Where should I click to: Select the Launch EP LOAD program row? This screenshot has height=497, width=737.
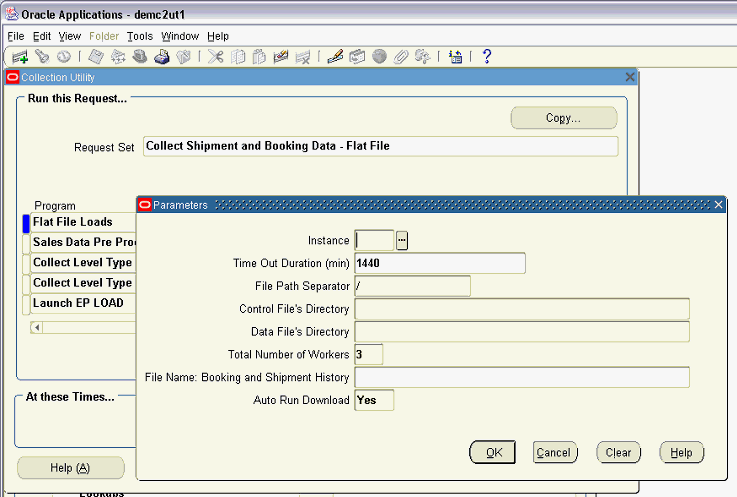point(83,303)
